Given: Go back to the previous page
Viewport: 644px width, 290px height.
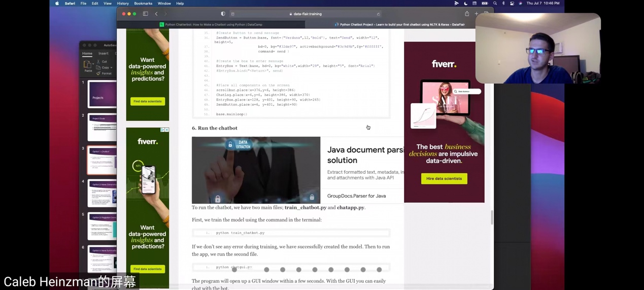Looking at the screenshot, I should click(156, 14).
